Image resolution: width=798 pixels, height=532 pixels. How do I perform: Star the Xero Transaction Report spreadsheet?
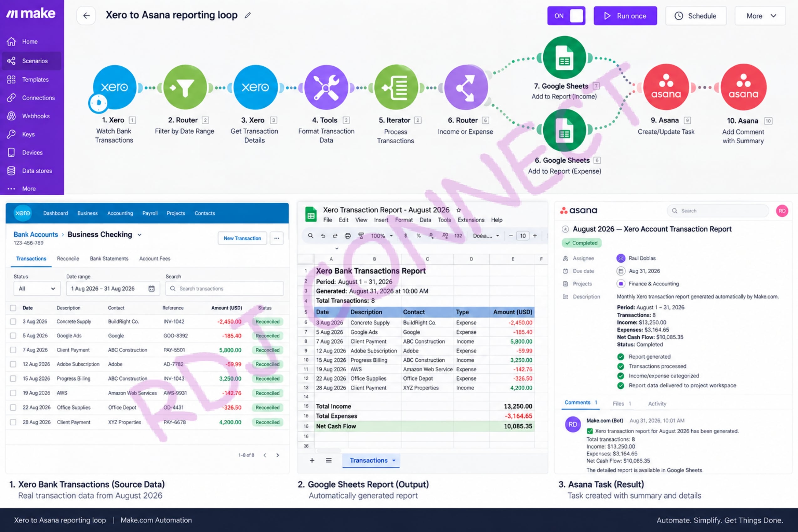click(x=458, y=210)
